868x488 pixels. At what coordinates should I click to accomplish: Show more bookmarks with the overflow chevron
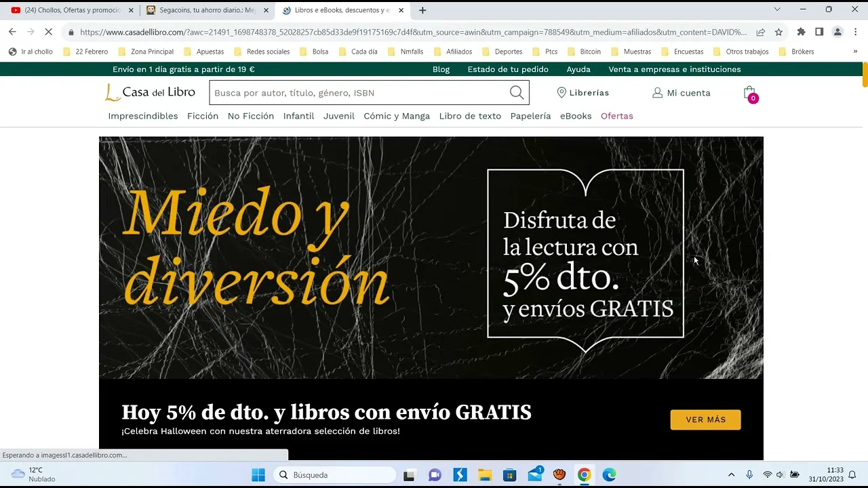click(x=855, y=52)
